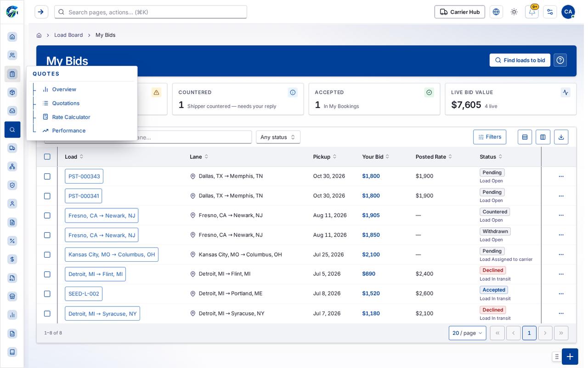The width and height of the screenshot is (588, 368).
Task: Open the language globe icon
Action: click(x=496, y=12)
